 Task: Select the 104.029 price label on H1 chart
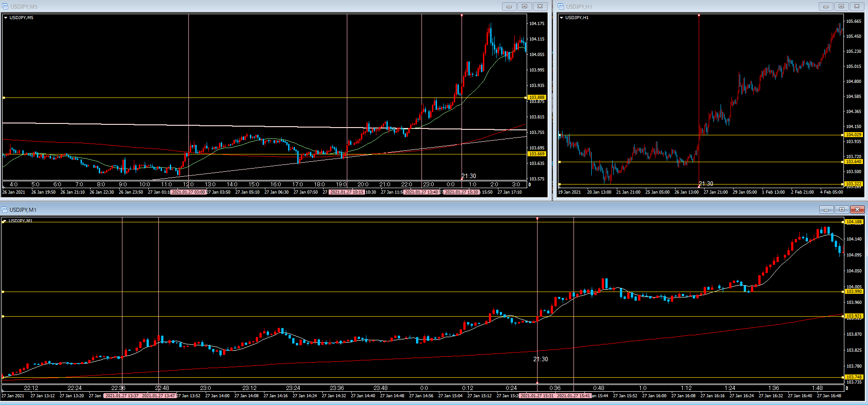click(853, 135)
